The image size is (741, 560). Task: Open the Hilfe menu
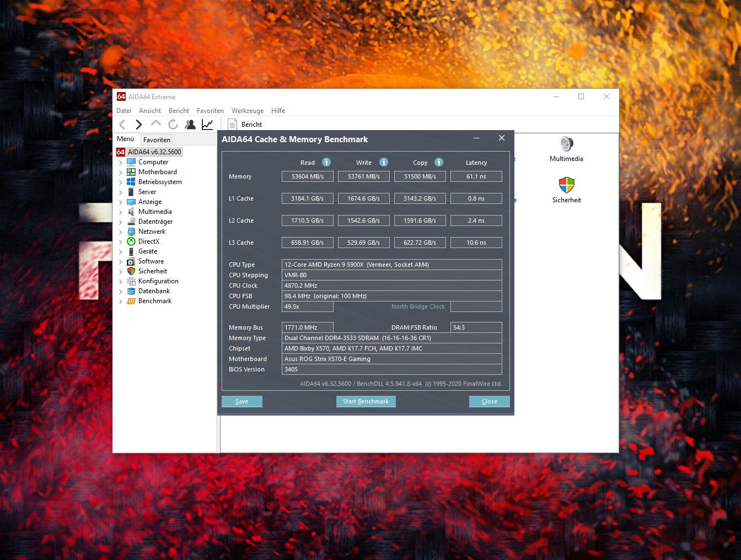pyautogui.click(x=278, y=111)
